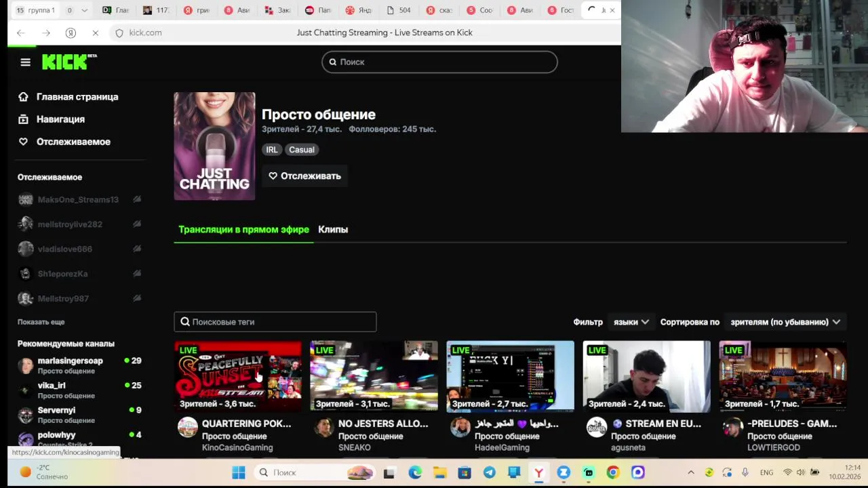Open sorting dropdown зрителям (по убыванию)
Screen dimensions: 868x488
click(785, 322)
